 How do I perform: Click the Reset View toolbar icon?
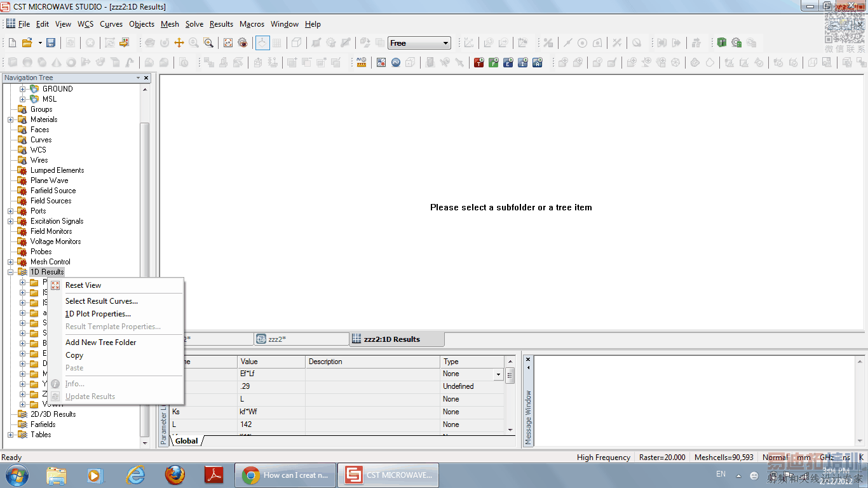coord(228,43)
